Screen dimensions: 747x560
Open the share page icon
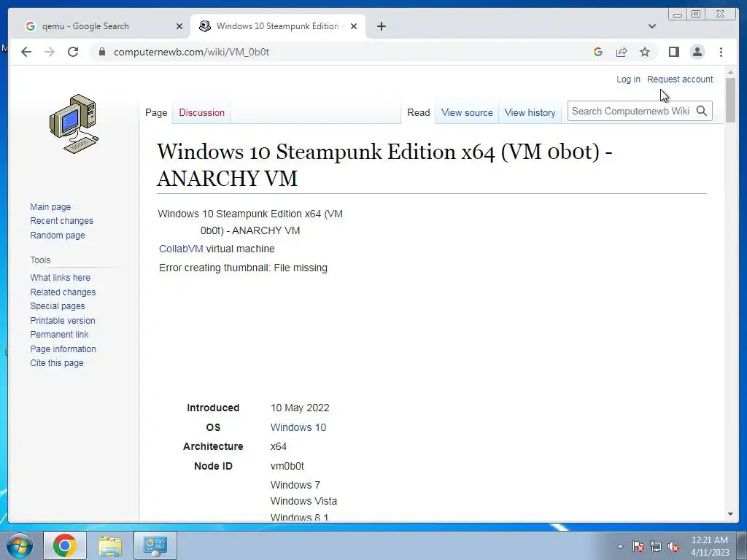tap(622, 52)
